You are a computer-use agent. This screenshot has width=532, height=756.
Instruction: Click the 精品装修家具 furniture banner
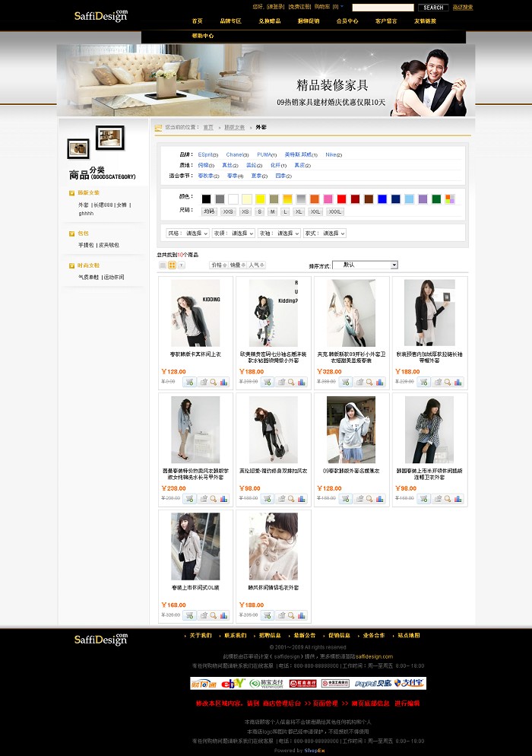266,81
